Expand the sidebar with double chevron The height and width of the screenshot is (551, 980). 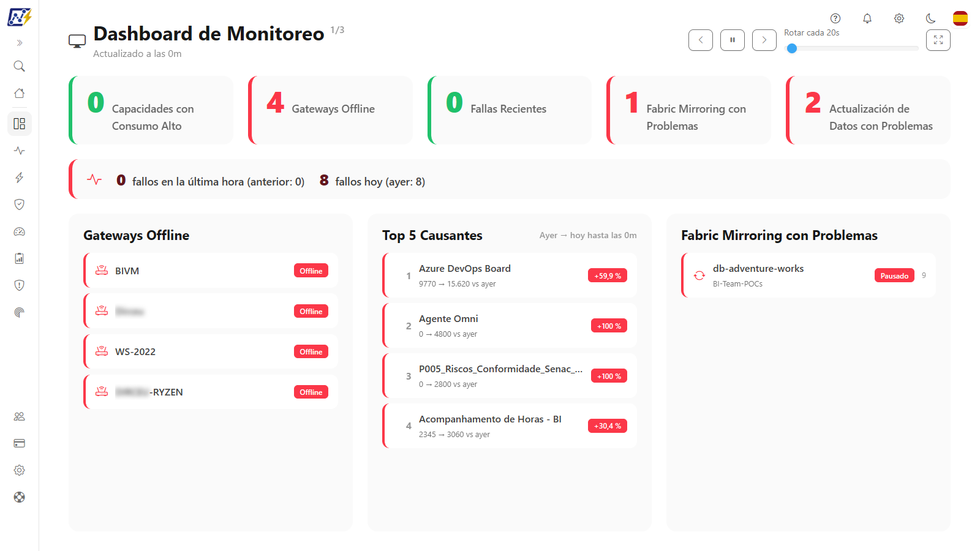click(20, 43)
